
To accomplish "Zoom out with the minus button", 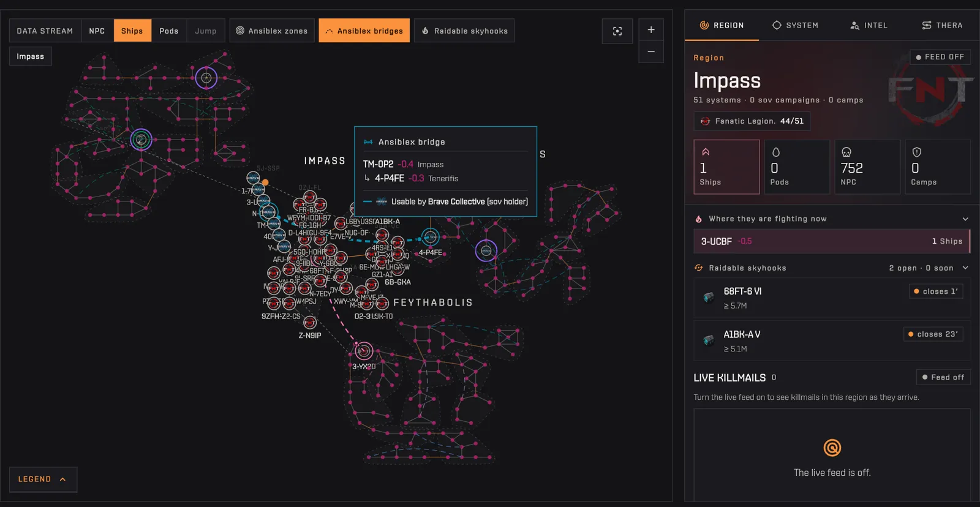I will click(x=651, y=51).
